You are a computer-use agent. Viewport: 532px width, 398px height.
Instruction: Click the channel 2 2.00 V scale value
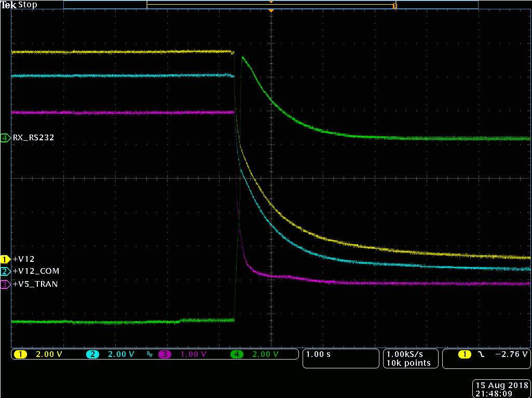(x=121, y=355)
